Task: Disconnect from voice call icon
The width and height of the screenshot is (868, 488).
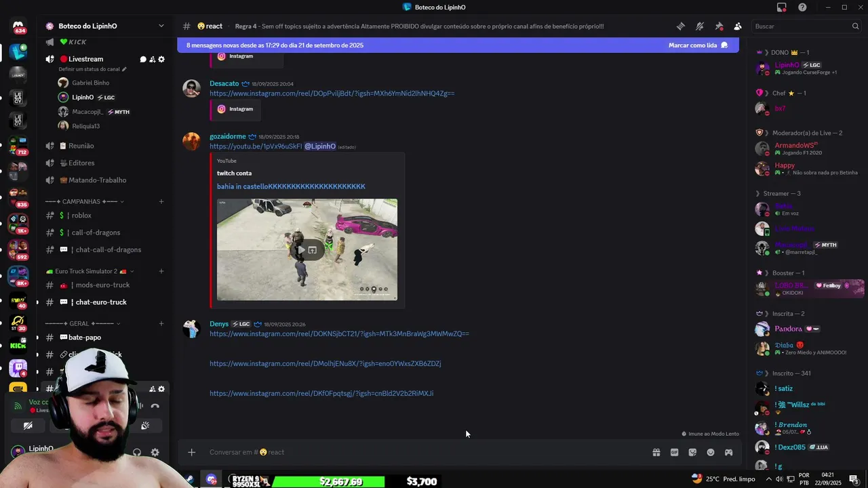Action: 155,406
